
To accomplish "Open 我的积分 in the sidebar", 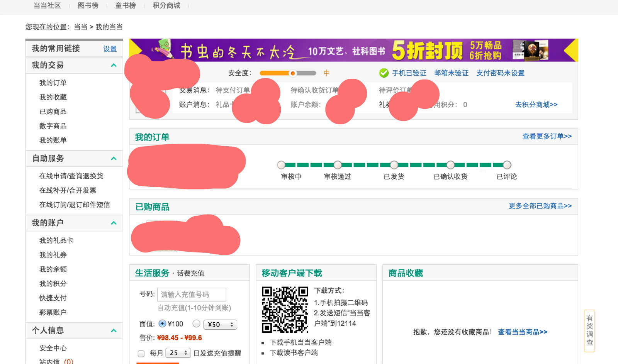I will (x=53, y=284).
